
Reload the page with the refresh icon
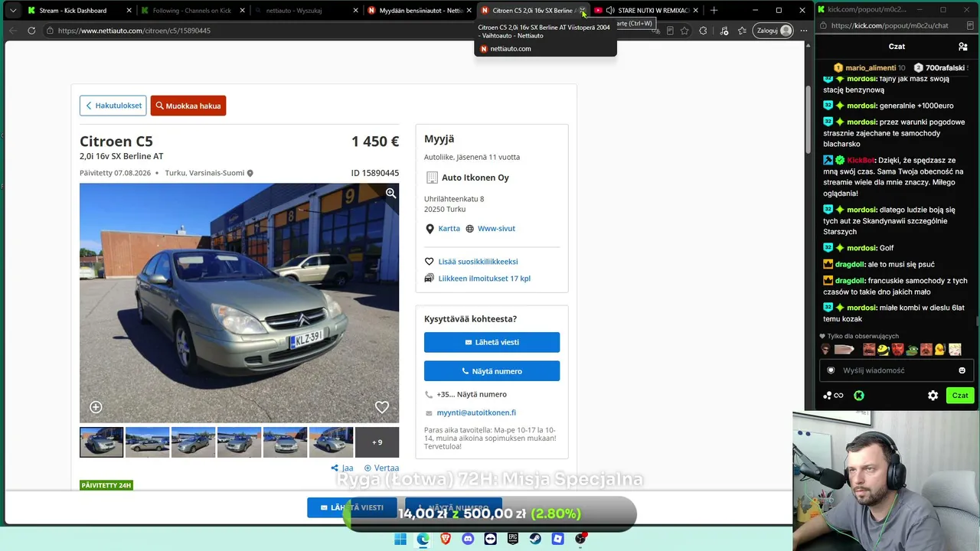coord(31,31)
